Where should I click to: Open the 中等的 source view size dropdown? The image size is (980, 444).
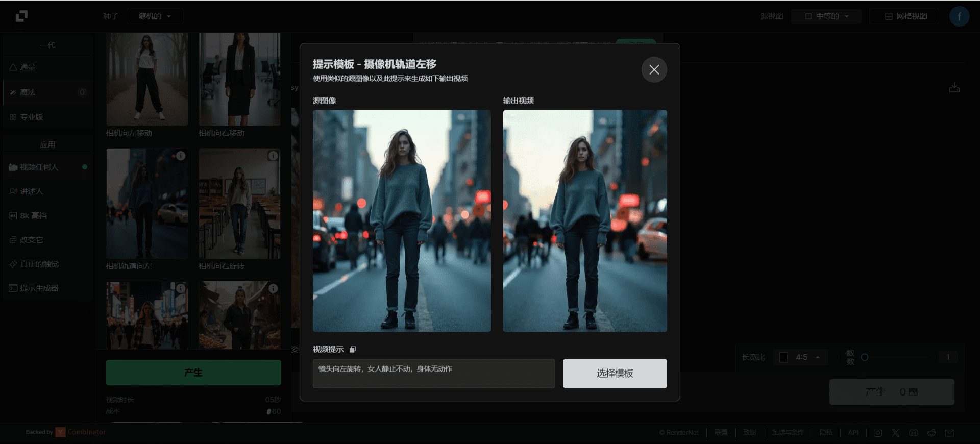coord(826,16)
